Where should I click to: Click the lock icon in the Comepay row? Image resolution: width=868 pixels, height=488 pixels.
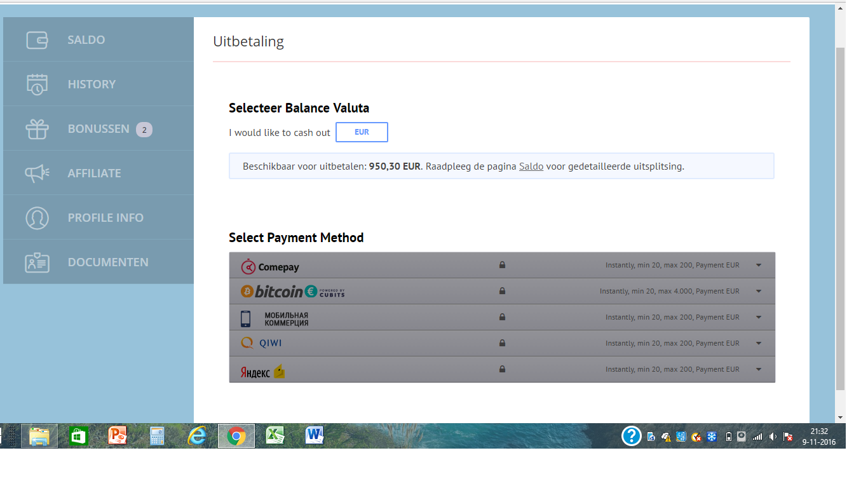coord(502,265)
